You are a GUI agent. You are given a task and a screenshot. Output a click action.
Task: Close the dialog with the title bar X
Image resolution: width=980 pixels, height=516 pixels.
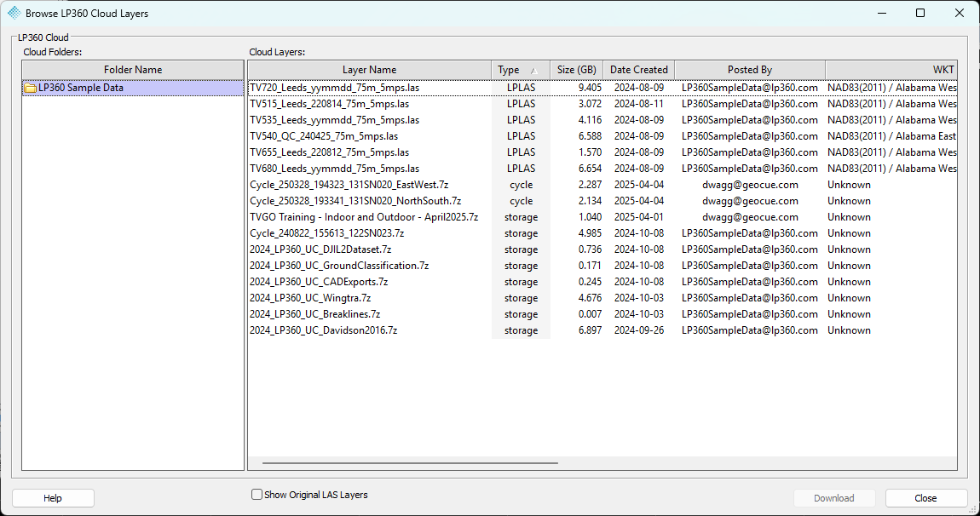pyautogui.click(x=960, y=13)
